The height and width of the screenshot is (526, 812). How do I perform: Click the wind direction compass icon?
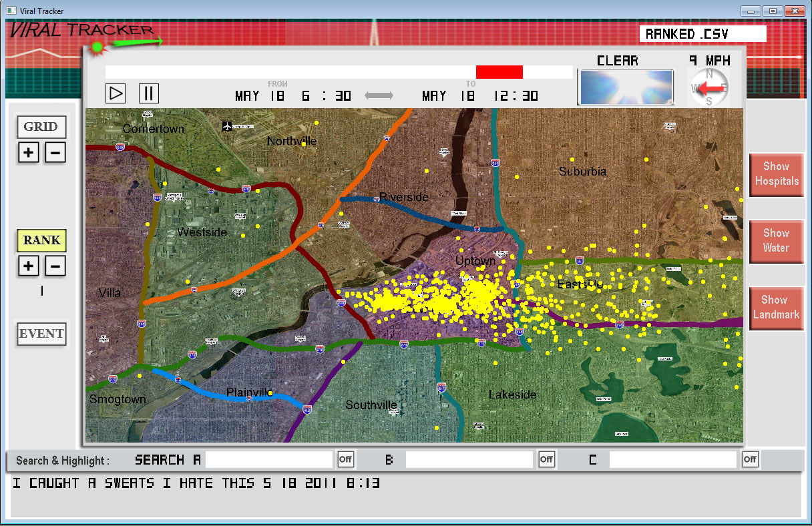click(708, 87)
